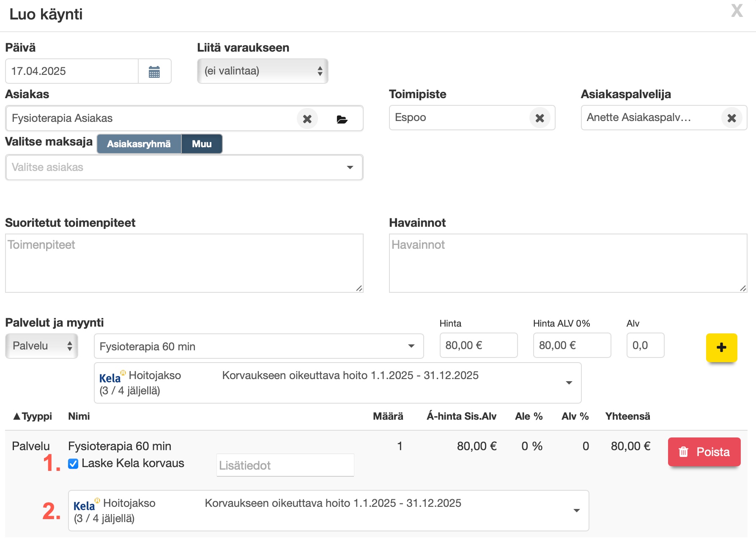
Task: Open Palvelu type selector
Action: tap(41, 346)
